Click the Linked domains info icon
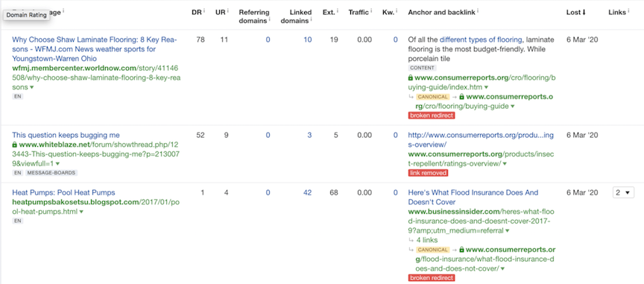 [312, 19]
